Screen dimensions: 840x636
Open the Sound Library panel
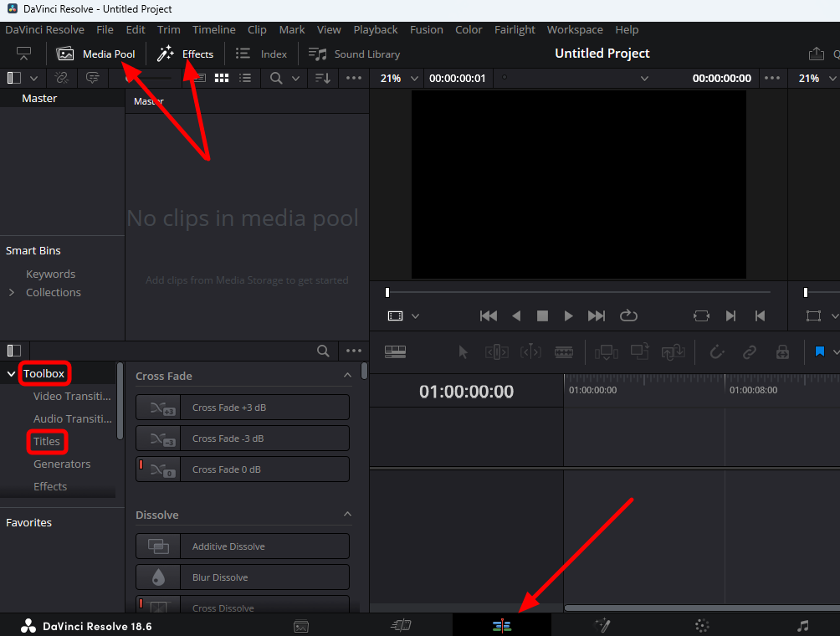point(354,54)
